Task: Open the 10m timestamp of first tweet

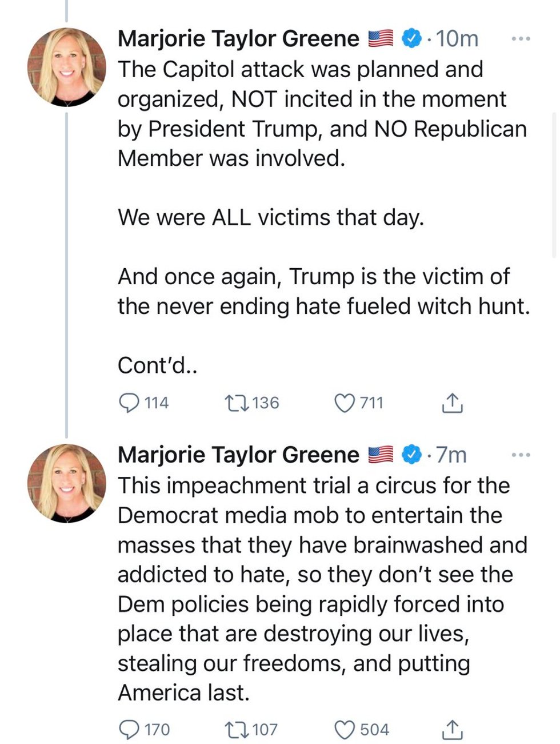Action: tap(457, 39)
